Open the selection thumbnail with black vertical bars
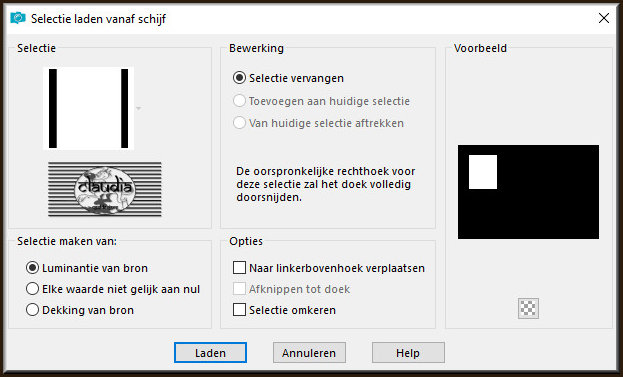 [89, 108]
